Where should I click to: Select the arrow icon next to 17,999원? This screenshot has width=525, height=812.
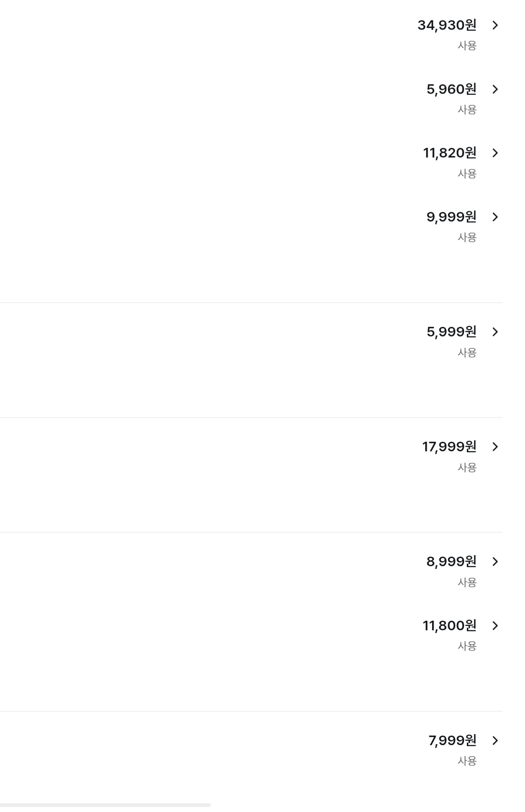pos(495,447)
